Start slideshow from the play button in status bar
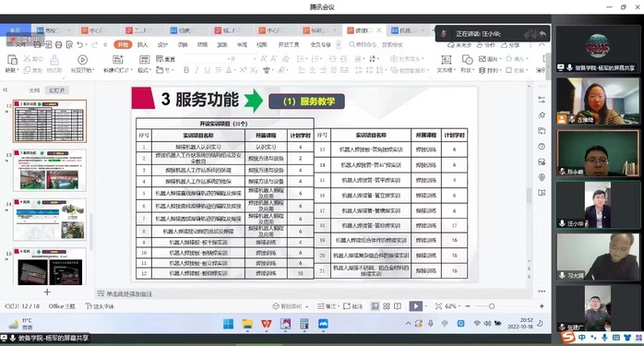The width and height of the screenshot is (644, 346). [415, 306]
